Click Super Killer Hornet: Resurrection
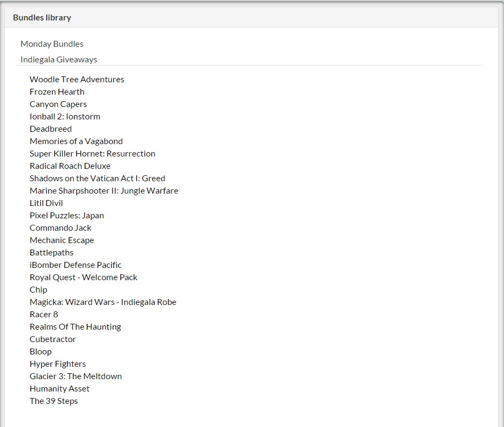 tap(92, 154)
